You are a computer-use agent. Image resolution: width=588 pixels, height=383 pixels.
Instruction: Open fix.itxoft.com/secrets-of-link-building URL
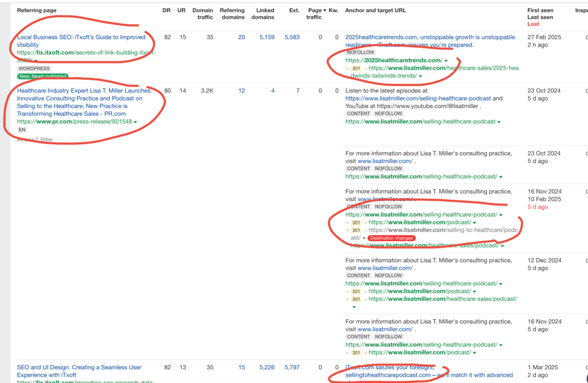[86, 56]
